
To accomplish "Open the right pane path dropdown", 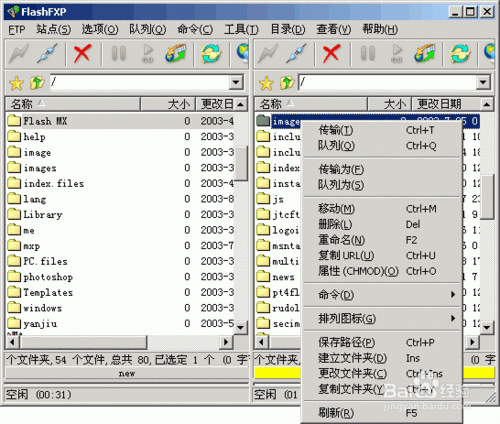I will click(x=483, y=82).
